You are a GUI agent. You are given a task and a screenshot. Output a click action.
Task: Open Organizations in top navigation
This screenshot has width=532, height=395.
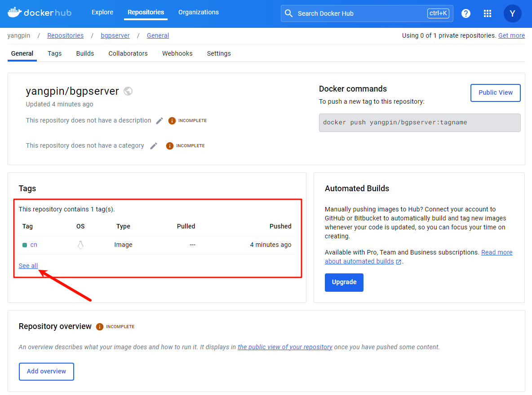(x=199, y=12)
